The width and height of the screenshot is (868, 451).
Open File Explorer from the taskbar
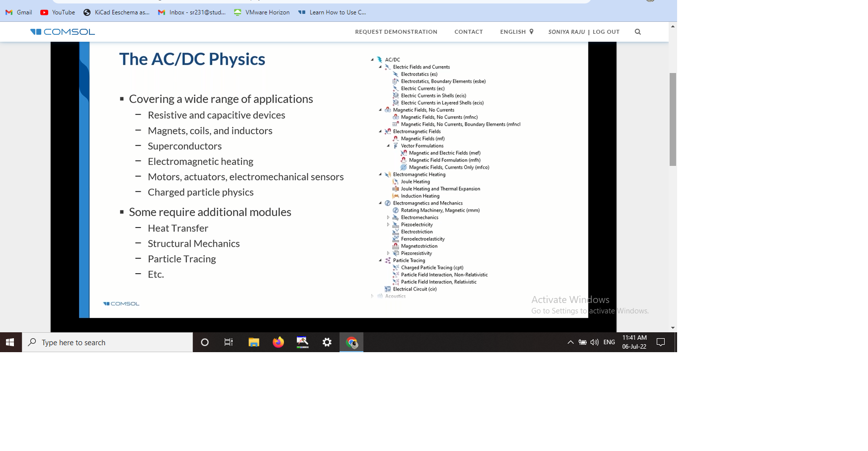coord(254,342)
